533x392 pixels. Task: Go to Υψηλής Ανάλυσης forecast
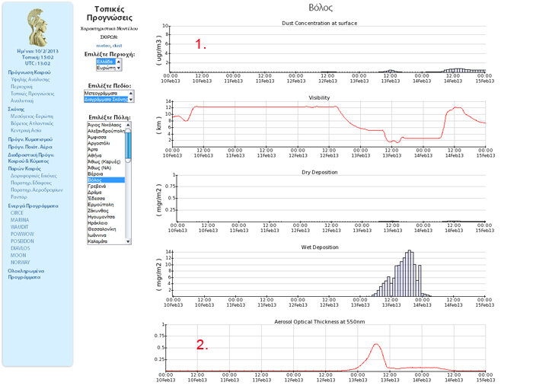point(28,78)
